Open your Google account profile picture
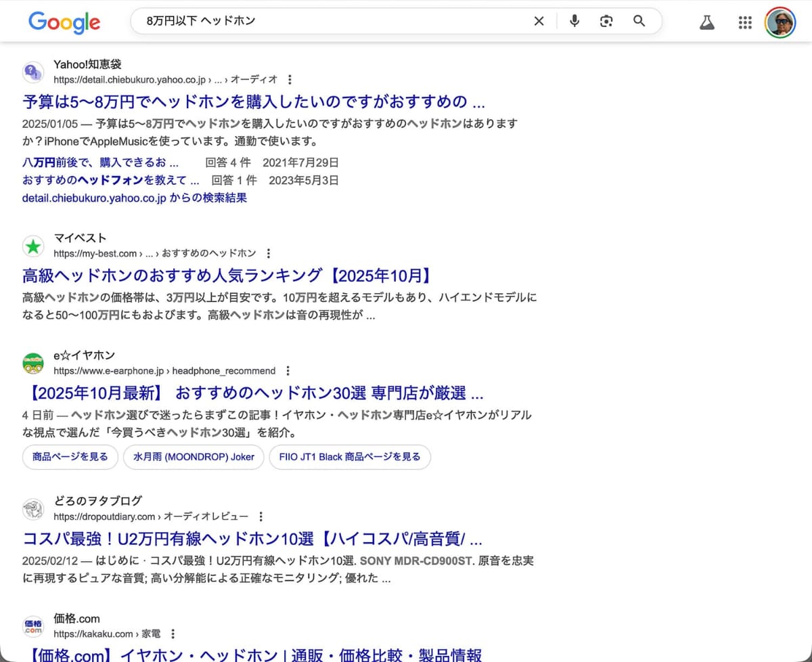Image resolution: width=812 pixels, height=662 pixels. (x=780, y=22)
